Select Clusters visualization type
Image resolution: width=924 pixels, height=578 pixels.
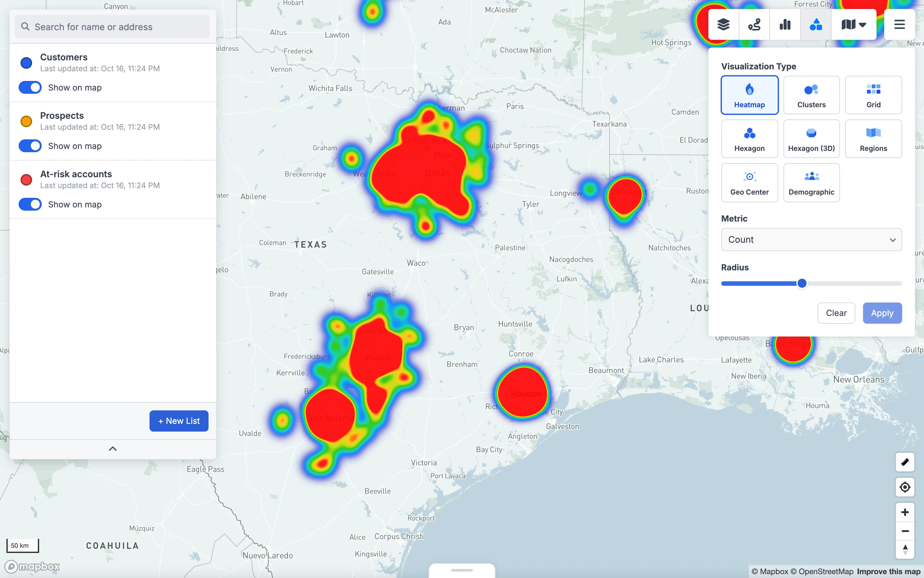tap(811, 95)
